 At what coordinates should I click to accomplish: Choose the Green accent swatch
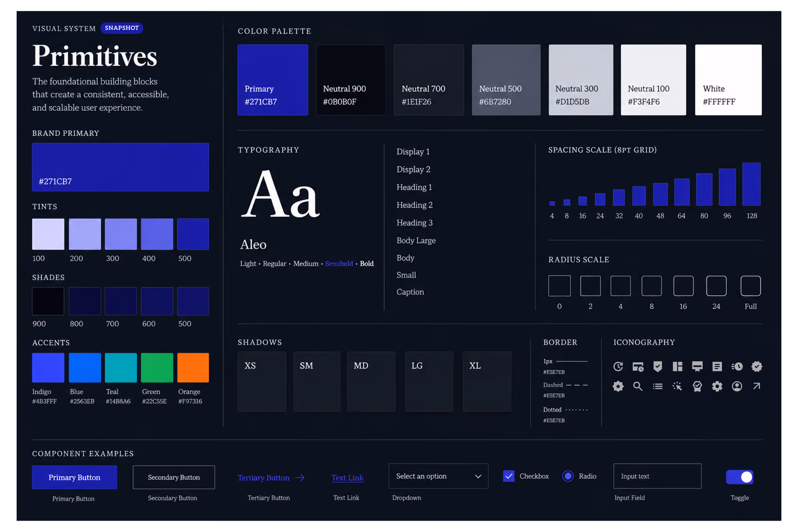tap(157, 368)
